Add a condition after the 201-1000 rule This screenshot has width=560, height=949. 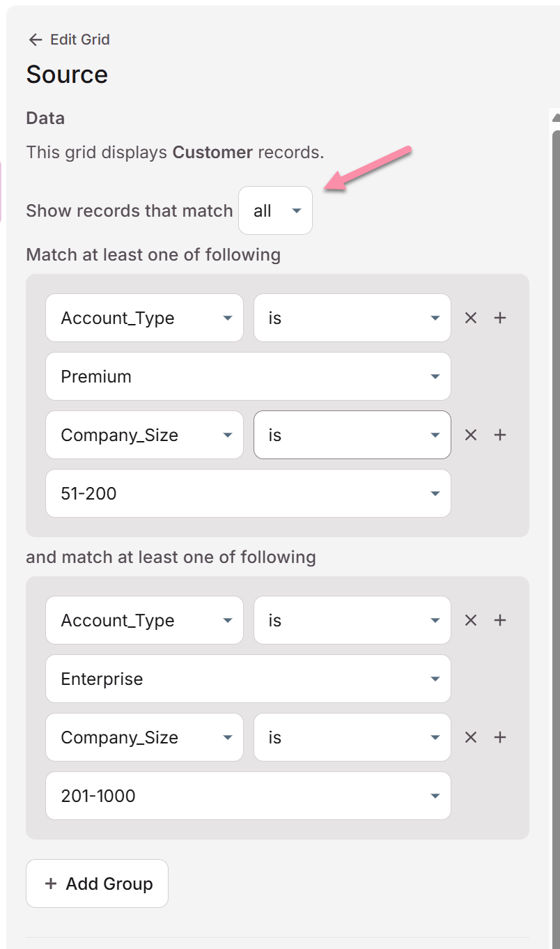click(500, 737)
